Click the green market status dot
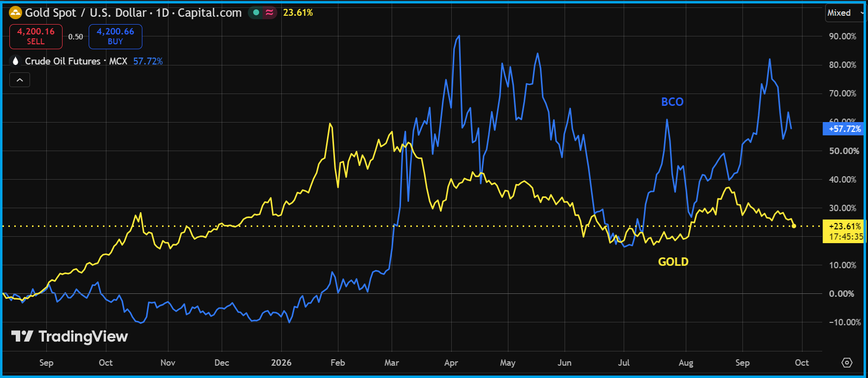This screenshot has width=868, height=378. click(256, 13)
